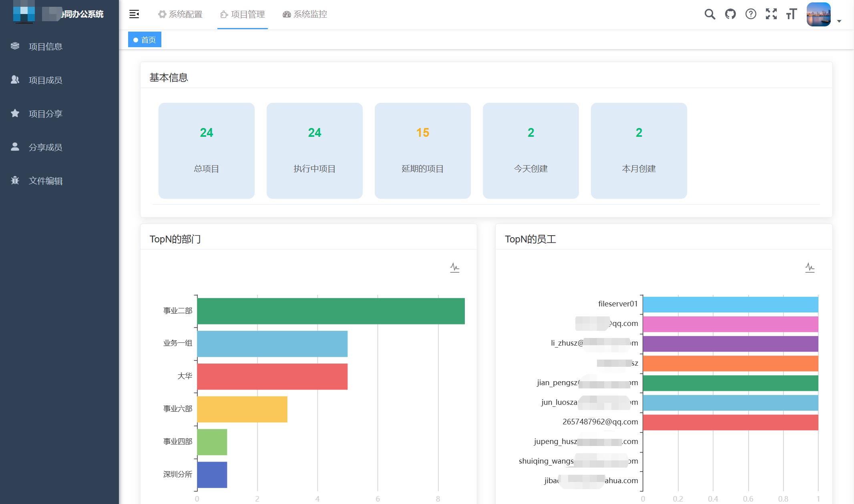Click the 执行中项目 card

click(x=315, y=151)
